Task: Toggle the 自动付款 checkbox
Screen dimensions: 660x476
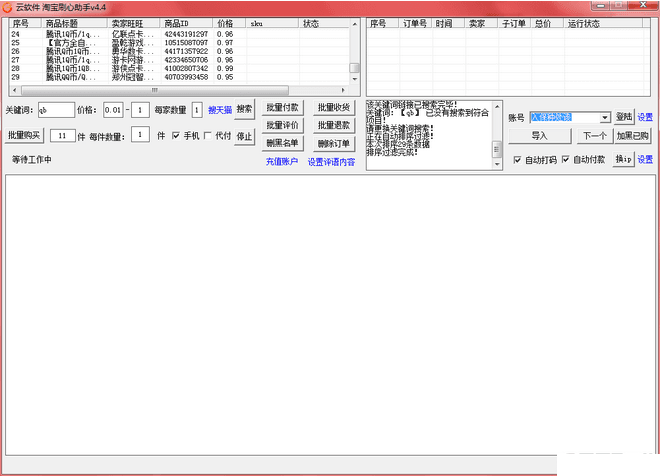Action: [x=565, y=159]
